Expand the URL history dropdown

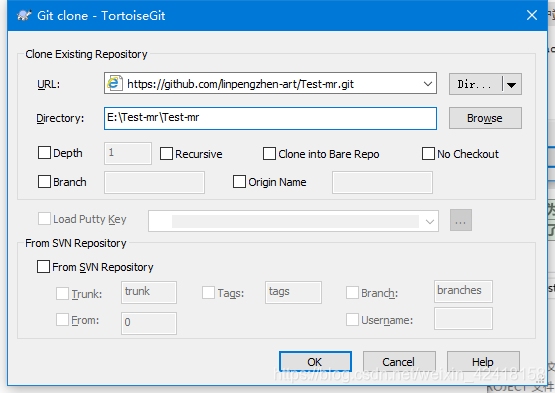[x=428, y=84]
